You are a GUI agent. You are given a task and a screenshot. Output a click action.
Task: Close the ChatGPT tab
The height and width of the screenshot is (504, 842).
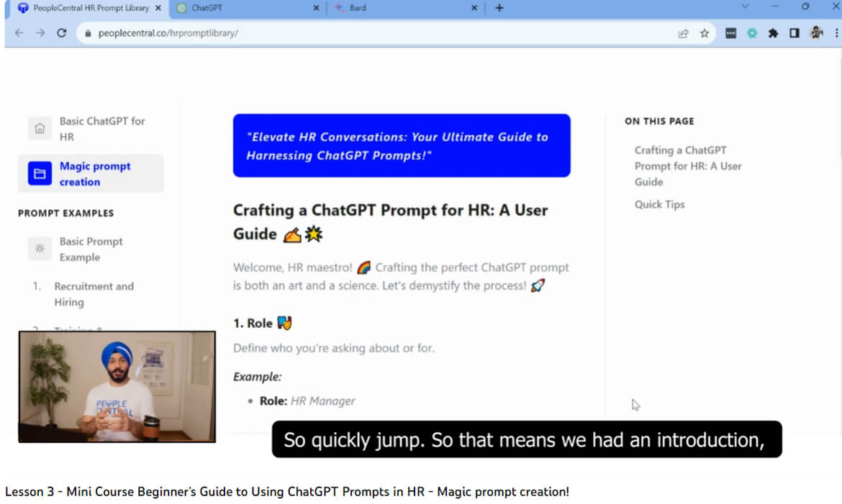click(316, 8)
